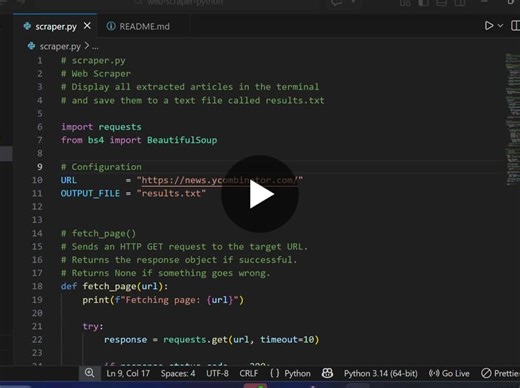Click the info icon on README.md tab
The width and height of the screenshot is (520, 388).
111,26
